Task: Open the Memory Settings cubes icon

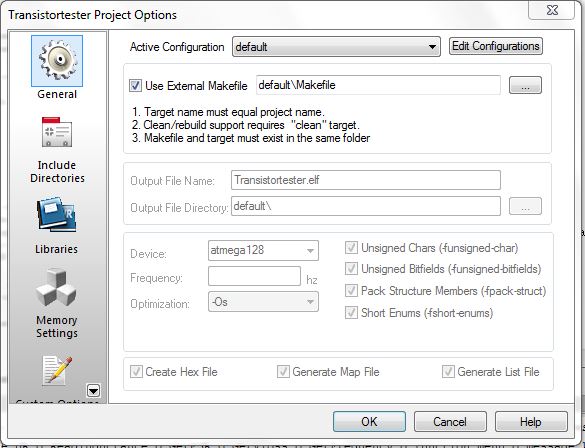Action: (x=56, y=287)
